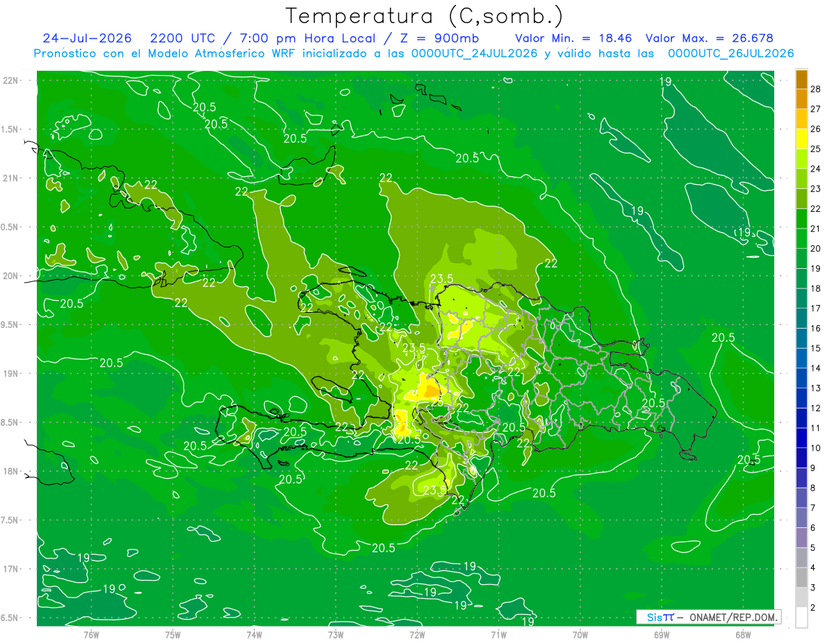The height and width of the screenshot is (644, 834).
Task: Click the valid-until stamp '0000UTC_26JUL2026'
Action: pos(730,53)
